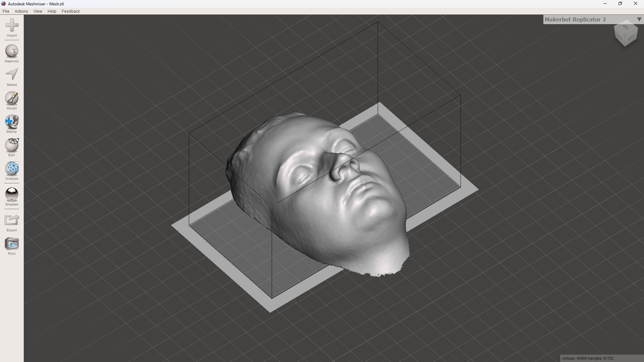Click the Makerbot Replicator 2 printer label
The image size is (644, 362).
tap(575, 19)
